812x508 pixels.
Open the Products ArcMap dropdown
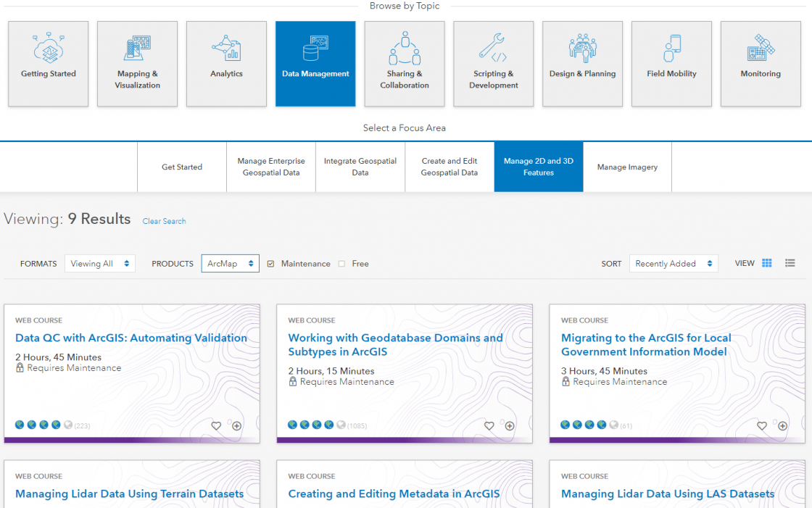coord(230,264)
